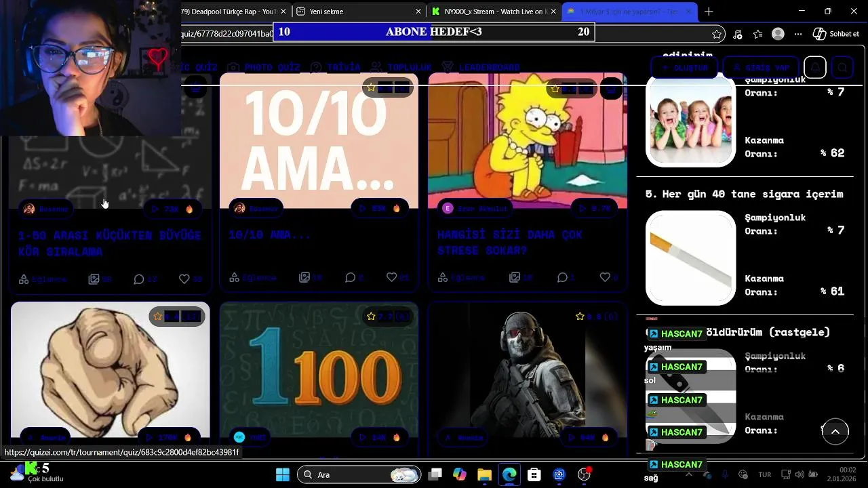Open the browser favorites list icon
This screenshot has height=488, width=868.
click(757, 34)
